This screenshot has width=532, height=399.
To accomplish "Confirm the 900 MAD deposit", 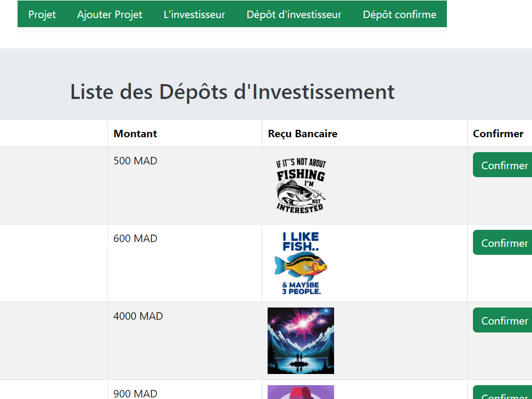I will click(x=503, y=393).
